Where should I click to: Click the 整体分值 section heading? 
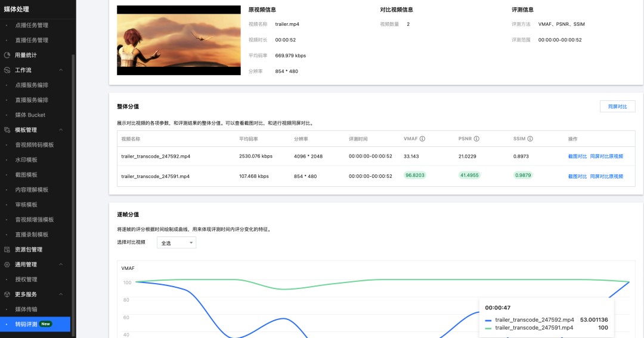[128, 106]
